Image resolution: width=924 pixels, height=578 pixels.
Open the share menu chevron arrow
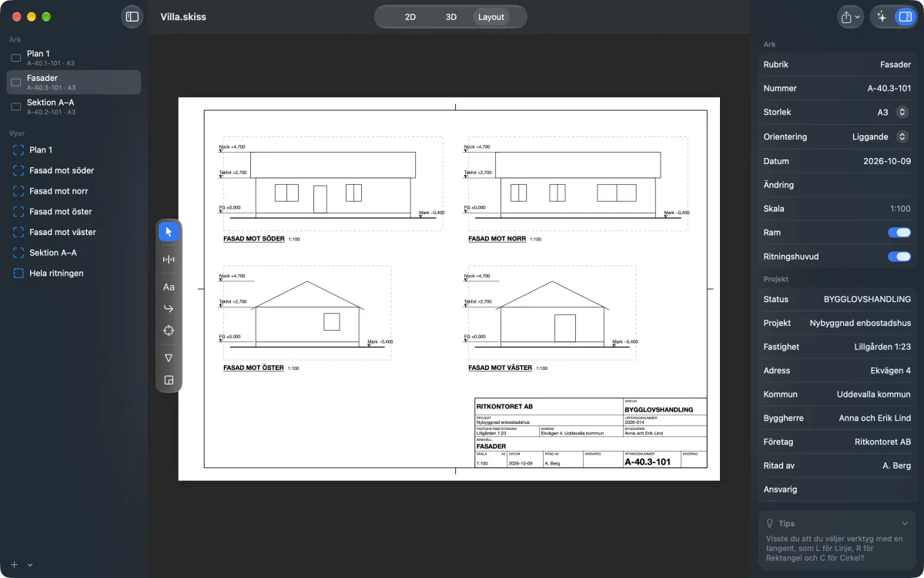[858, 17]
